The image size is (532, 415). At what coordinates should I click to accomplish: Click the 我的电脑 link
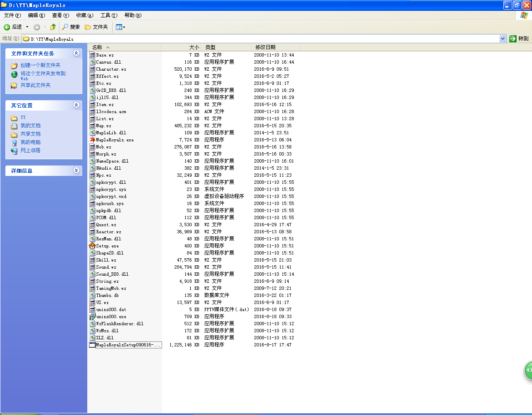[x=30, y=142]
